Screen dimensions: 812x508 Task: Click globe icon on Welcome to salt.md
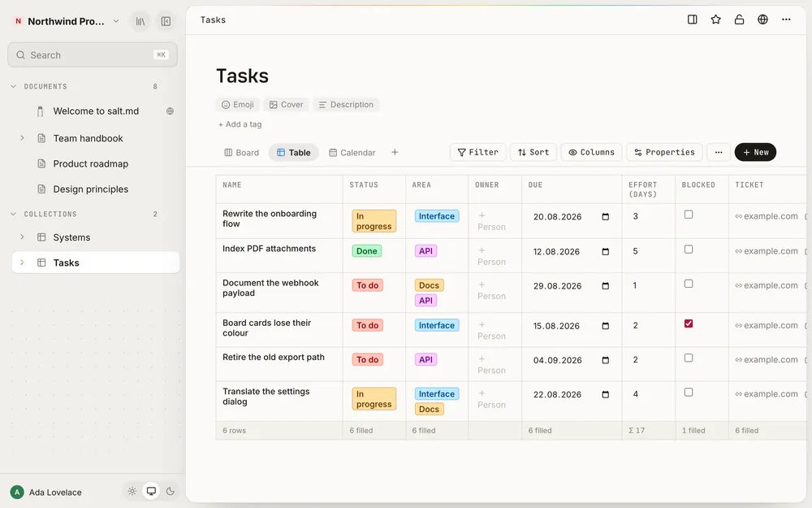click(x=170, y=111)
